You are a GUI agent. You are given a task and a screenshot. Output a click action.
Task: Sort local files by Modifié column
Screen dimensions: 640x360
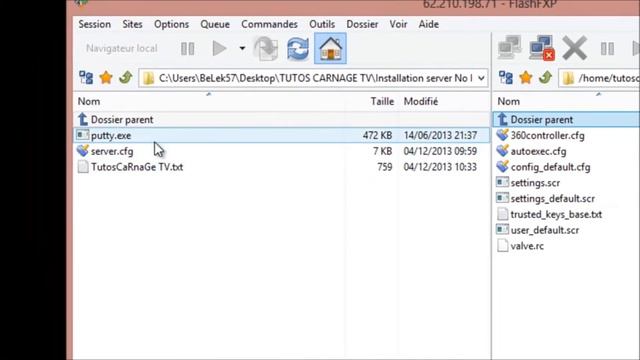point(421,101)
